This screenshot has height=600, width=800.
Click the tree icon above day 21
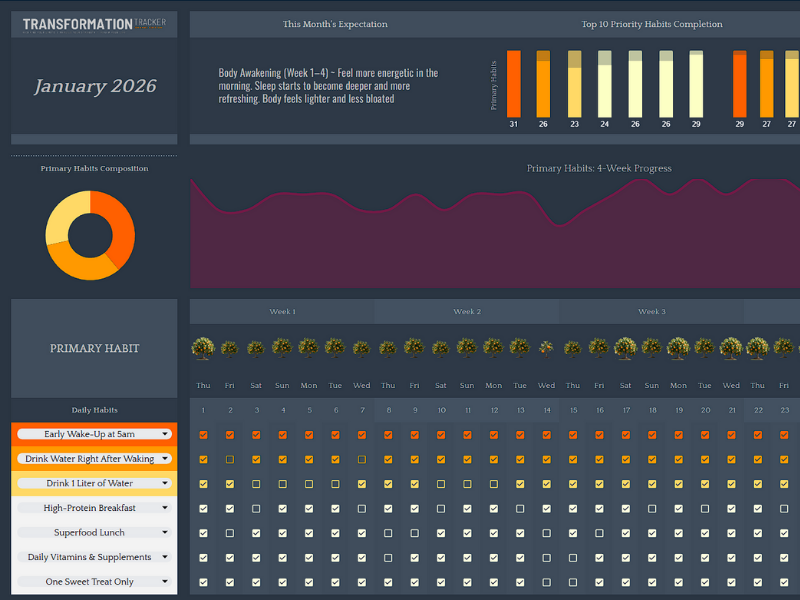point(731,347)
